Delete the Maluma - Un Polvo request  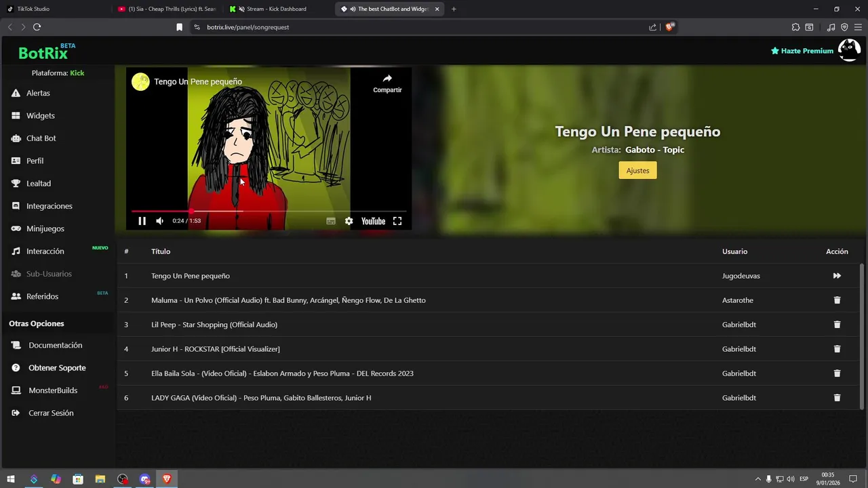[837, 300]
